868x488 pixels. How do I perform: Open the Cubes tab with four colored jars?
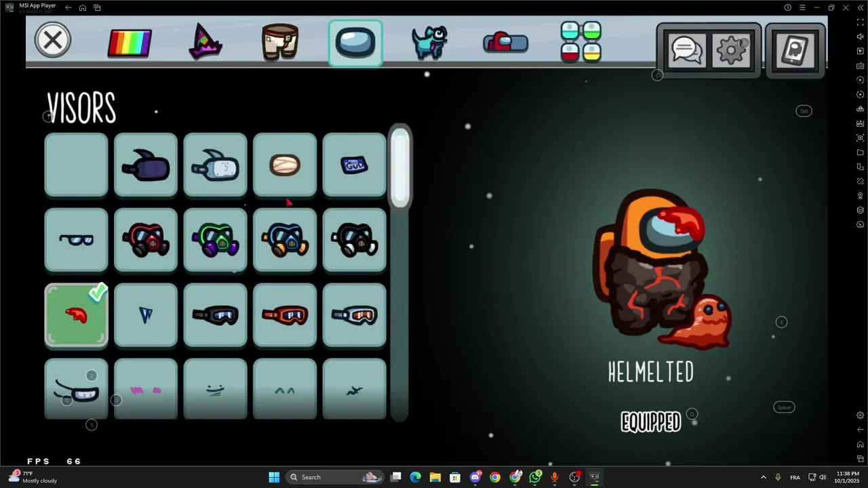580,42
